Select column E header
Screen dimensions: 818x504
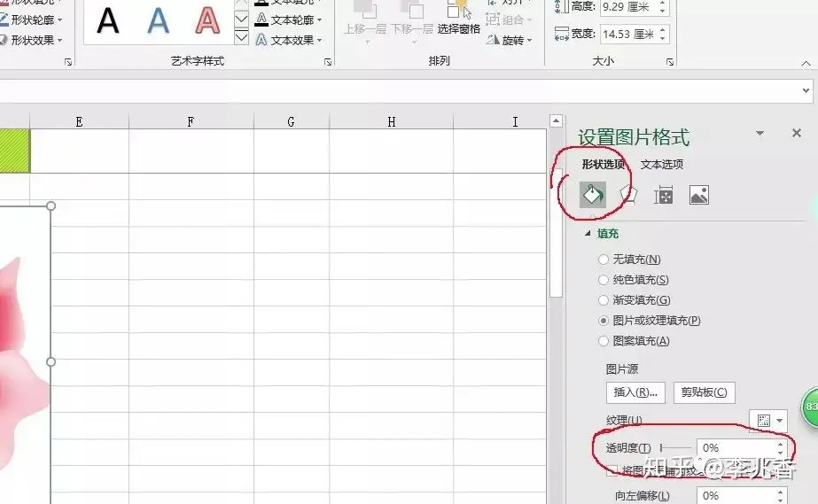coord(79,121)
